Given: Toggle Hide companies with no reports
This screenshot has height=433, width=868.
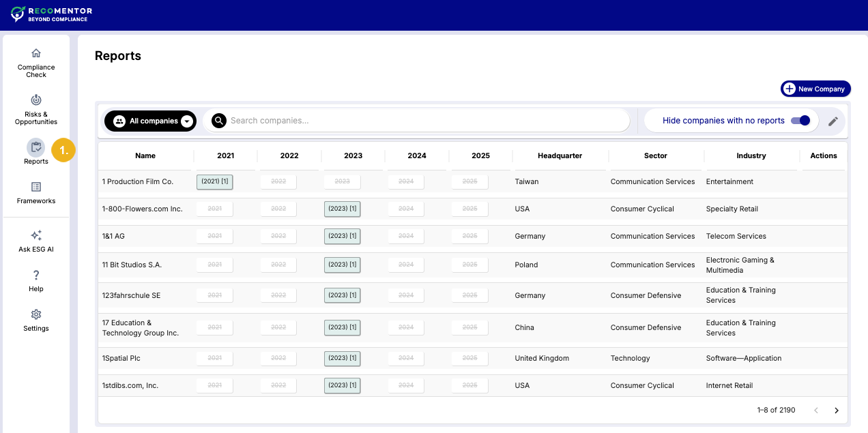Looking at the screenshot, I should point(800,121).
